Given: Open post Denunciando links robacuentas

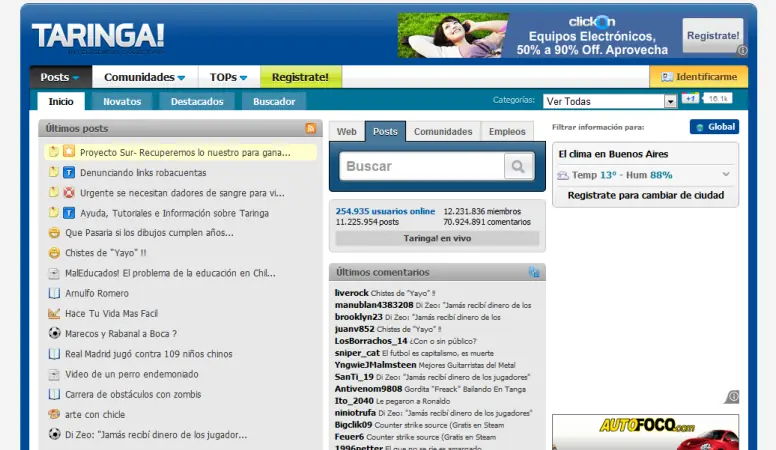Looking at the screenshot, I should 143,173.
